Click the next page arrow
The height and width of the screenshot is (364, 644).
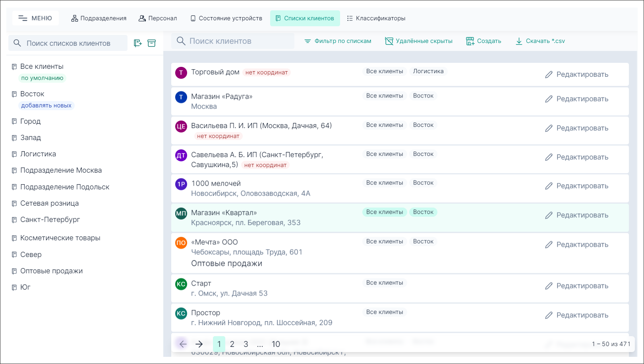(199, 344)
